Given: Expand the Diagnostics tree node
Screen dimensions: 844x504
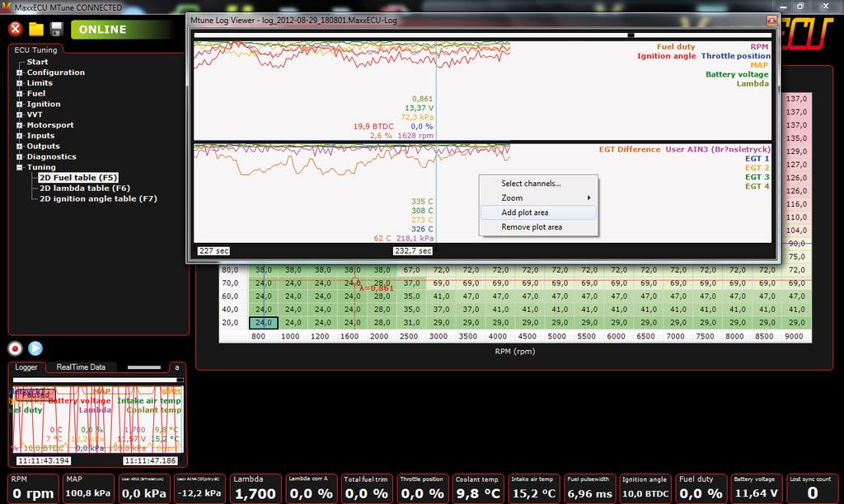Looking at the screenshot, I should tap(20, 157).
